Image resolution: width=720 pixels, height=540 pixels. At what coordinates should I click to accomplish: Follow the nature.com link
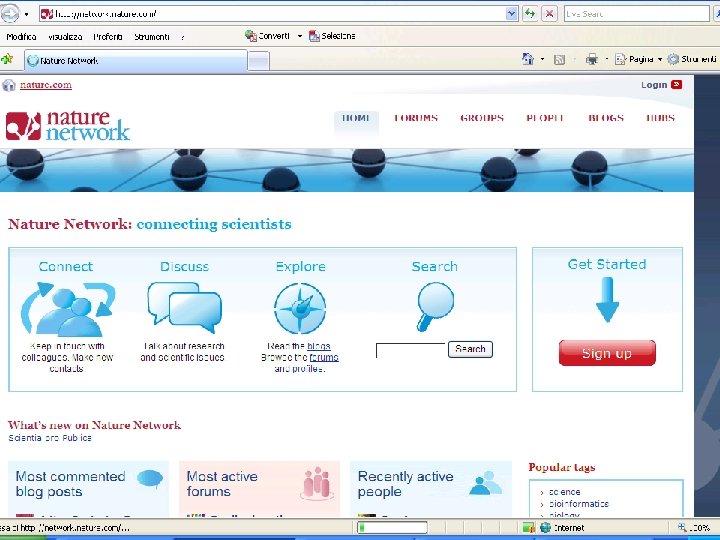click(x=45, y=85)
